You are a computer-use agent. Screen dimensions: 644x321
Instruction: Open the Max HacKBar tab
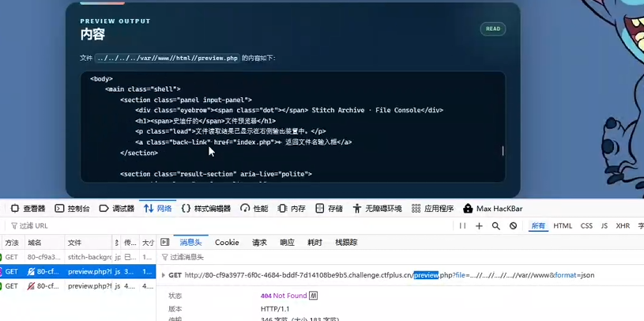point(493,209)
